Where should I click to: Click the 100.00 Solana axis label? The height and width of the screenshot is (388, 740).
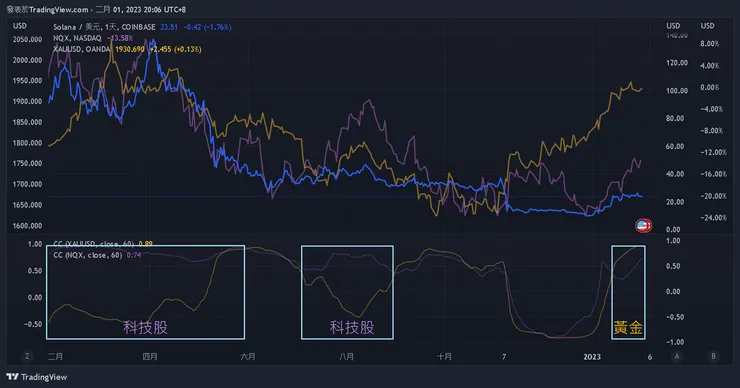pos(677,91)
